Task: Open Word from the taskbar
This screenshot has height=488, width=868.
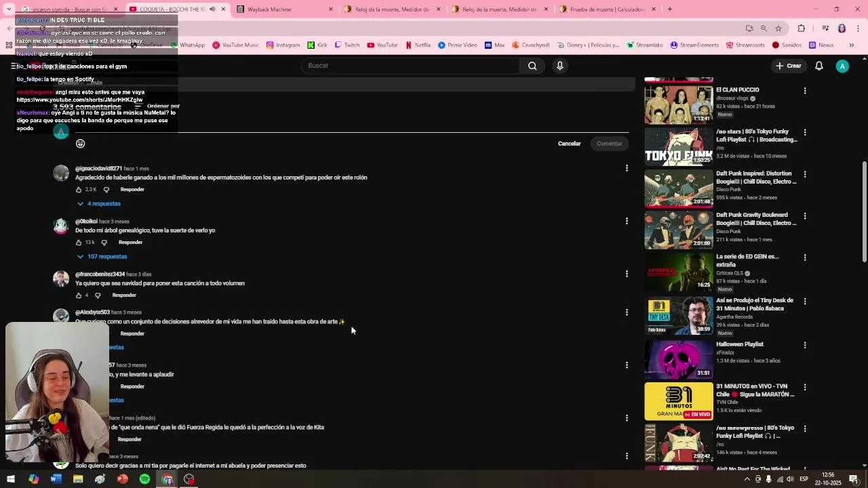Action: click(x=56, y=479)
